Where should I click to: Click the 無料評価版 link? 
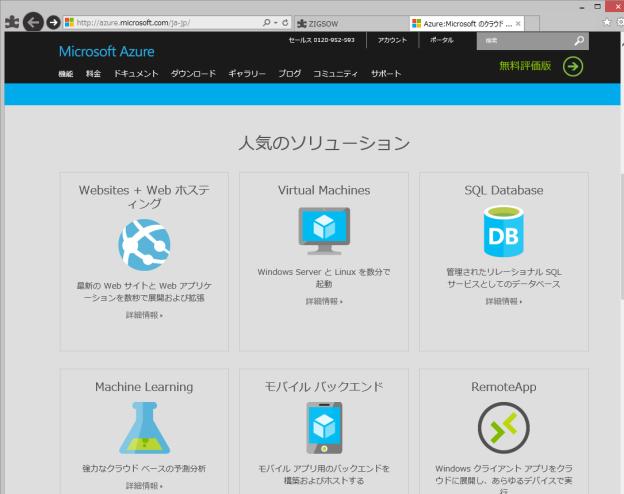click(x=525, y=66)
